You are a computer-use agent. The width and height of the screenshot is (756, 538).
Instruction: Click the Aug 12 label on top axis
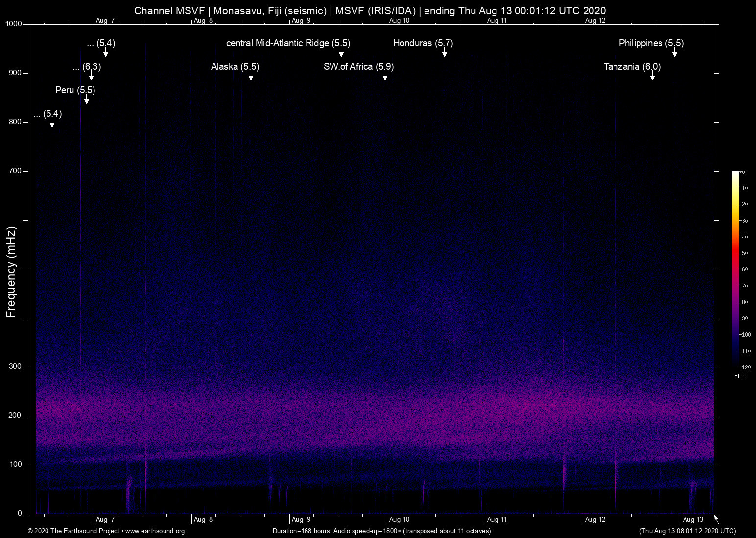(595, 21)
